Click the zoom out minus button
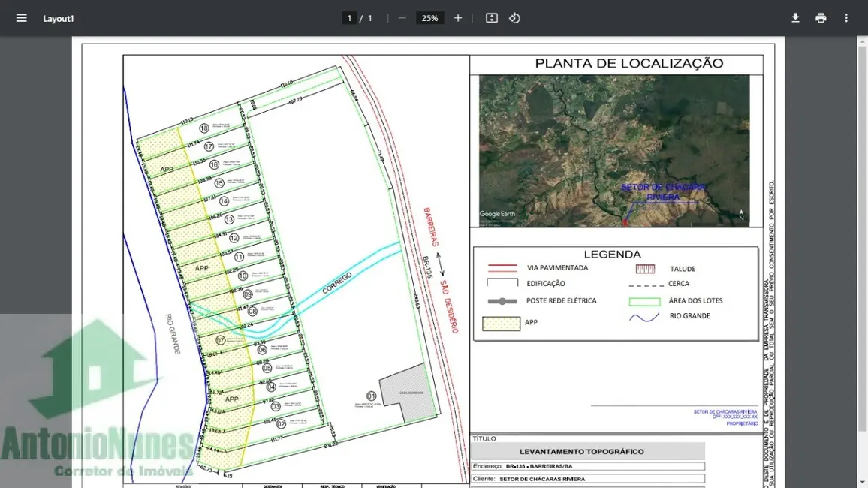Viewport: 868px width, 488px height. (x=402, y=18)
